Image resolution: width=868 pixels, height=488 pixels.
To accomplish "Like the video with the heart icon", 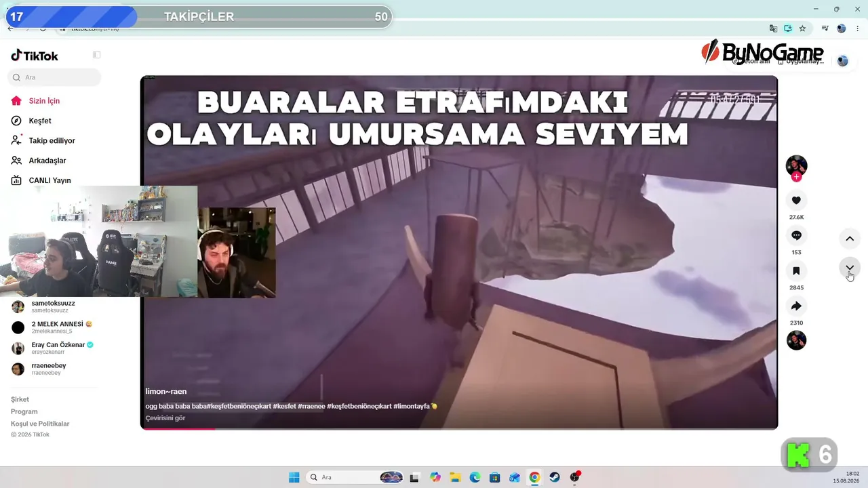I will pyautogui.click(x=796, y=200).
